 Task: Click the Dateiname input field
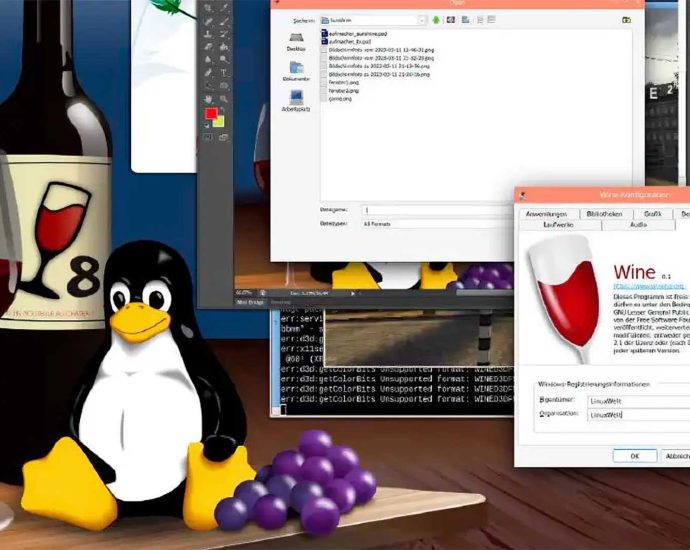coord(438,210)
